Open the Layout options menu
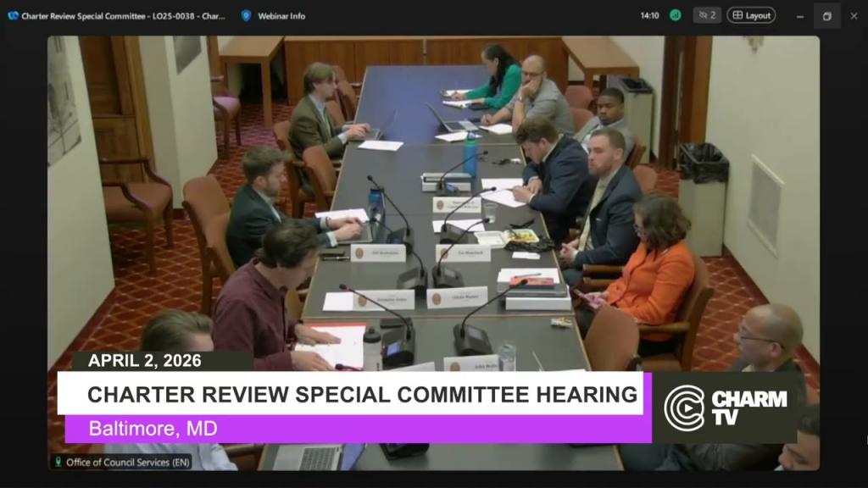 click(751, 15)
